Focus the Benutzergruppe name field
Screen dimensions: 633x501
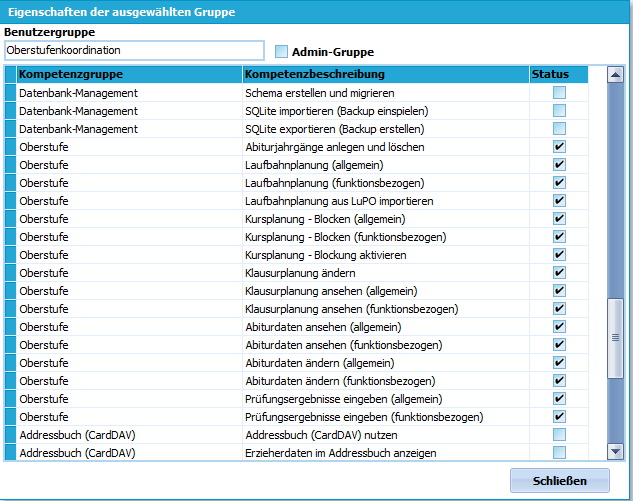[134, 50]
